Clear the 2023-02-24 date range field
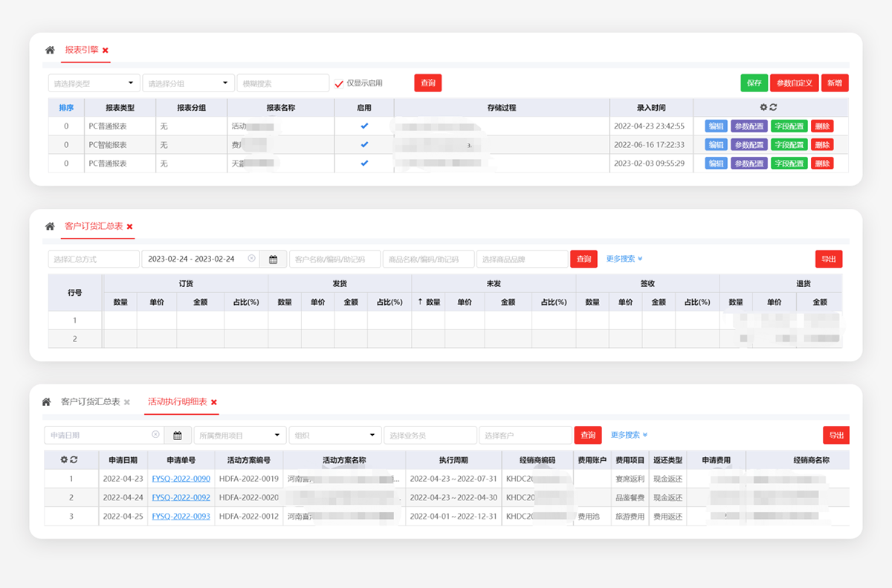 pyautogui.click(x=252, y=259)
